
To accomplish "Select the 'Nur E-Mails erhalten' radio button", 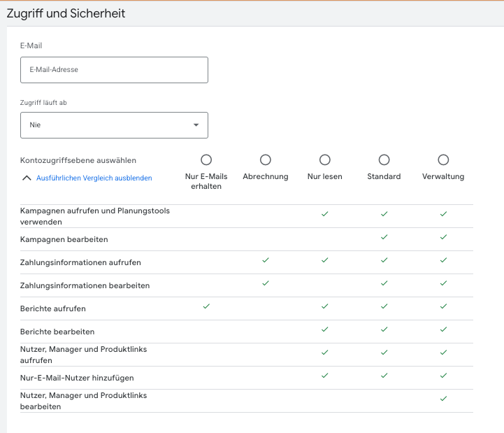I will [x=206, y=160].
